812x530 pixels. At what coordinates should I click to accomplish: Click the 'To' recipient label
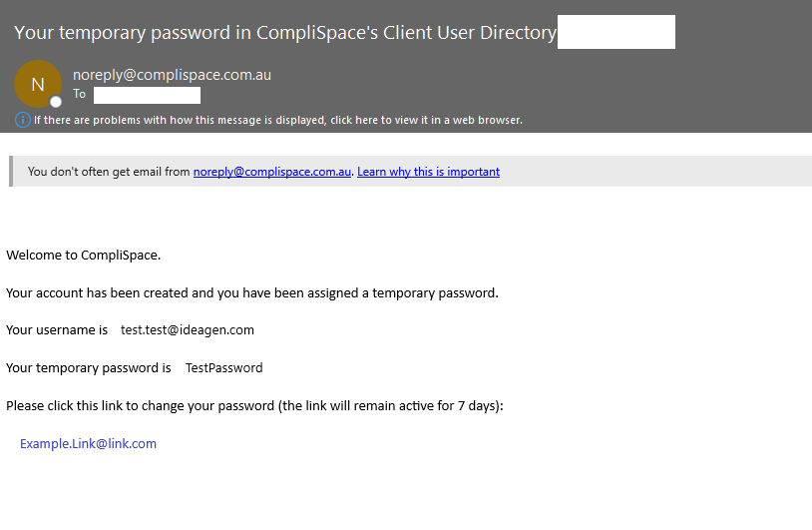click(x=80, y=95)
